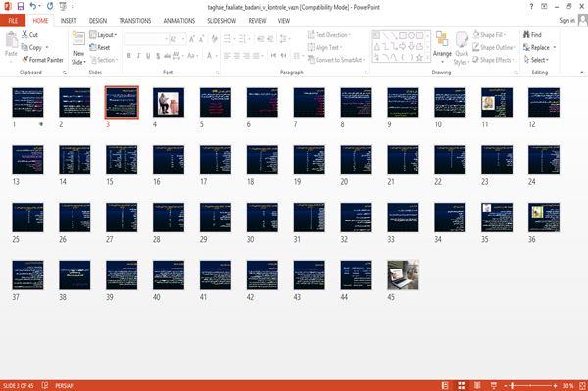The width and height of the screenshot is (588, 391).
Task: Adjust the zoom slider
Action: (512, 385)
